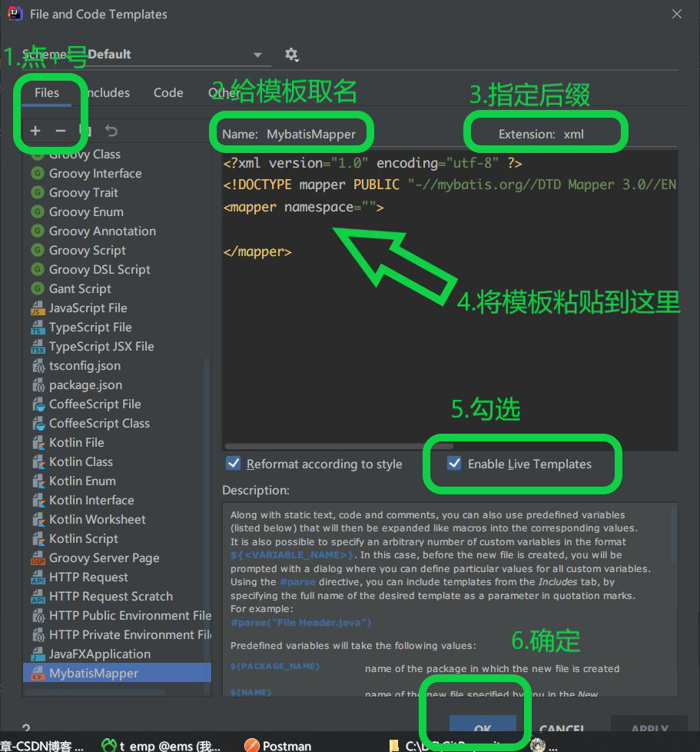The width and height of the screenshot is (700, 752).
Task: Uncheck Reformat according to style
Action: click(234, 464)
